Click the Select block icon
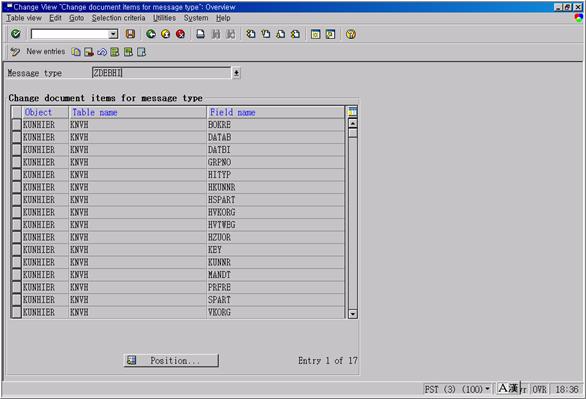Image resolution: width=586 pixels, height=399 pixels. (x=128, y=52)
